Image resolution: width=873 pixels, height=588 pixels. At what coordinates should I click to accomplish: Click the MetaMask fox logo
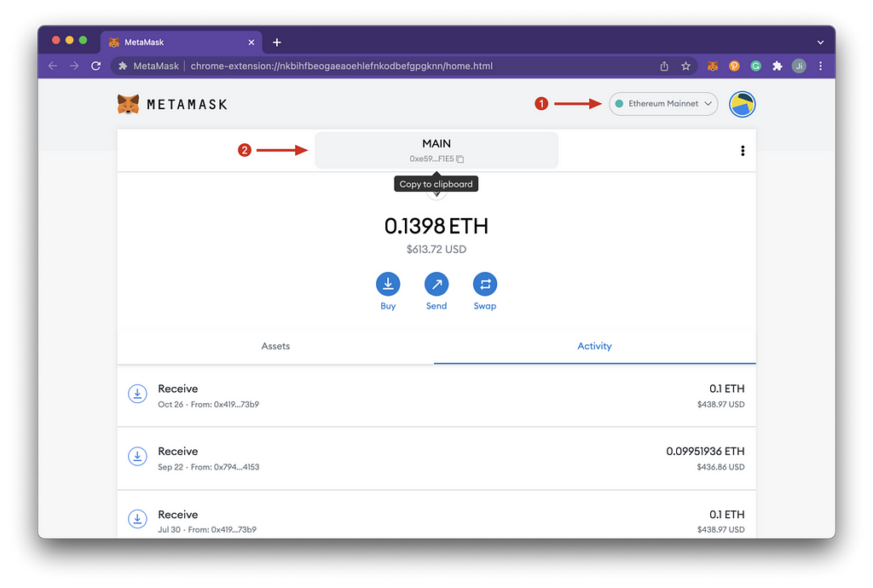pyautogui.click(x=128, y=104)
